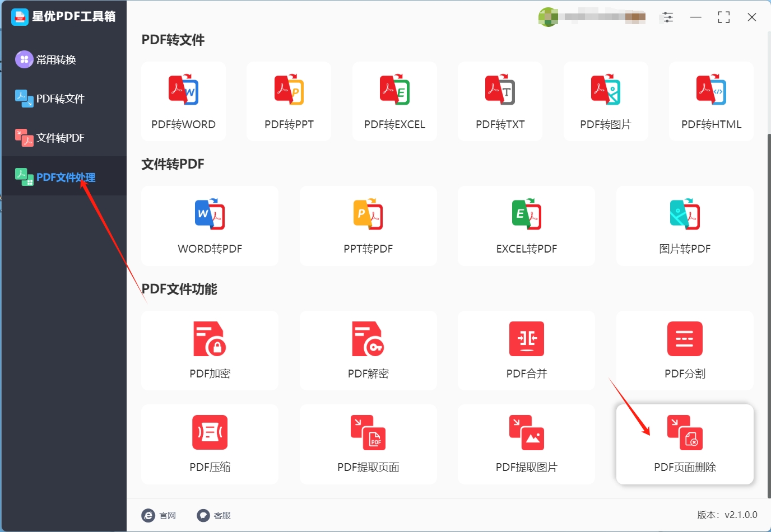The width and height of the screenshot is (771, 532).
Task: Click the PDF转HTML label
Action: pyautogui.click(x=711, y=124)
